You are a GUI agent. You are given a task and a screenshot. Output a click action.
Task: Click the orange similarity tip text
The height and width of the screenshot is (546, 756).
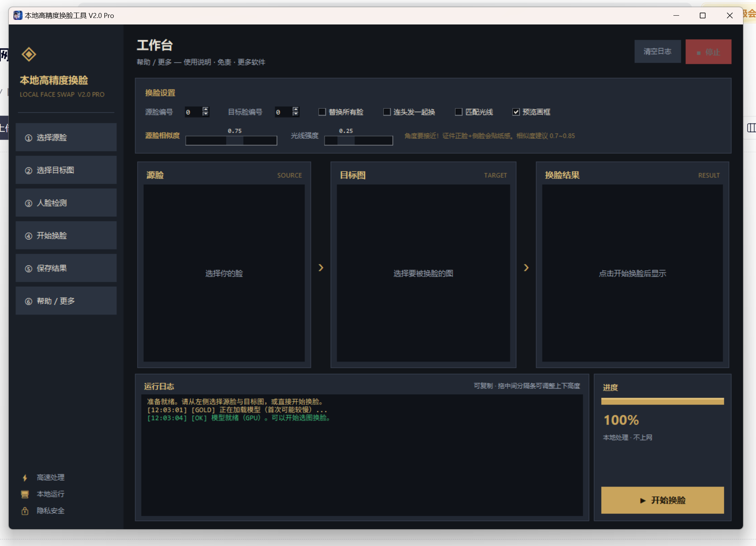489,136
